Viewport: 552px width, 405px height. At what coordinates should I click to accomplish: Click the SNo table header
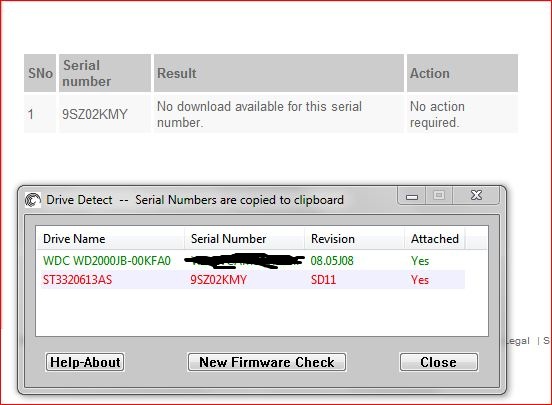click(x=40, y=73)
